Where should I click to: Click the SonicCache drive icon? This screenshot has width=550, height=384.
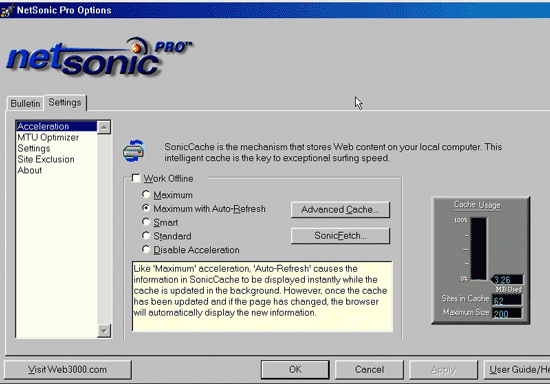coord(134,151)
